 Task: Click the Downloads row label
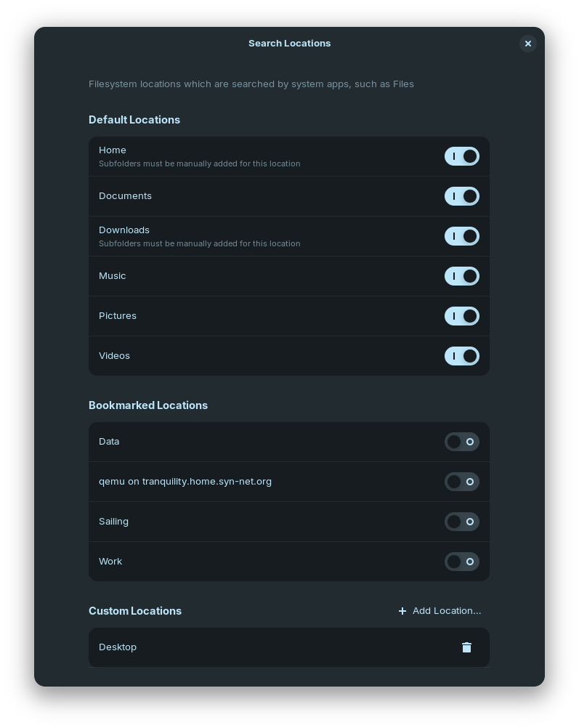[124, 230]
